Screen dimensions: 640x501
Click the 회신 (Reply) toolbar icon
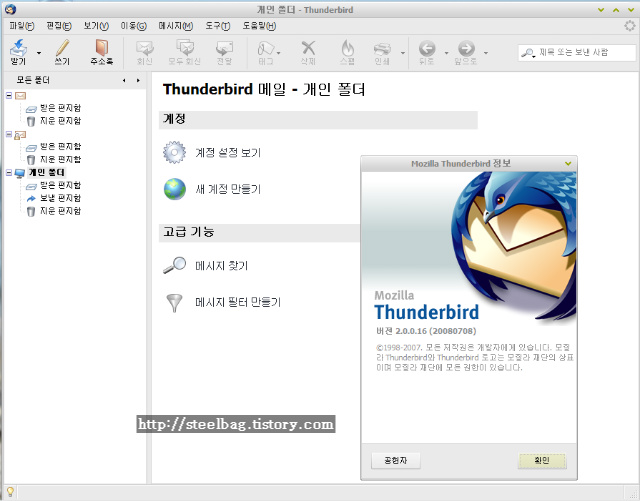(x=144, y=49)
